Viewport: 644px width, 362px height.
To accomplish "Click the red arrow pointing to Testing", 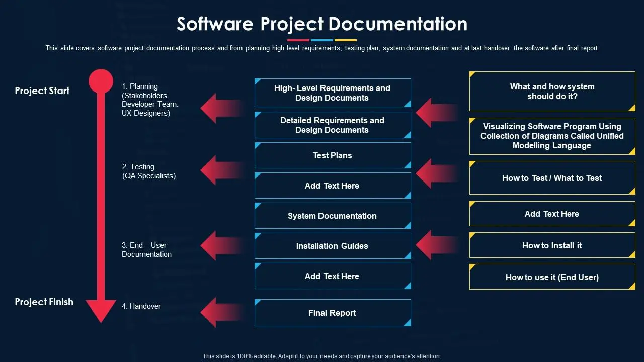I will pyautogui.click(x=219, y=170).
